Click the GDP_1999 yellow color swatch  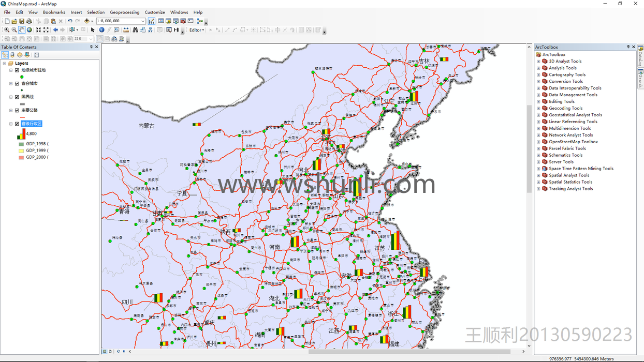tap(21, 150)
